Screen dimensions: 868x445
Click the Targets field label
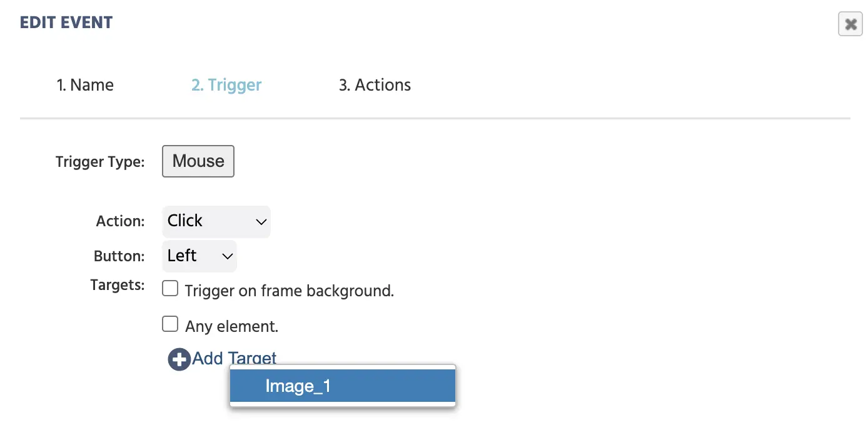pyautogui.click(x=118, y=285)
